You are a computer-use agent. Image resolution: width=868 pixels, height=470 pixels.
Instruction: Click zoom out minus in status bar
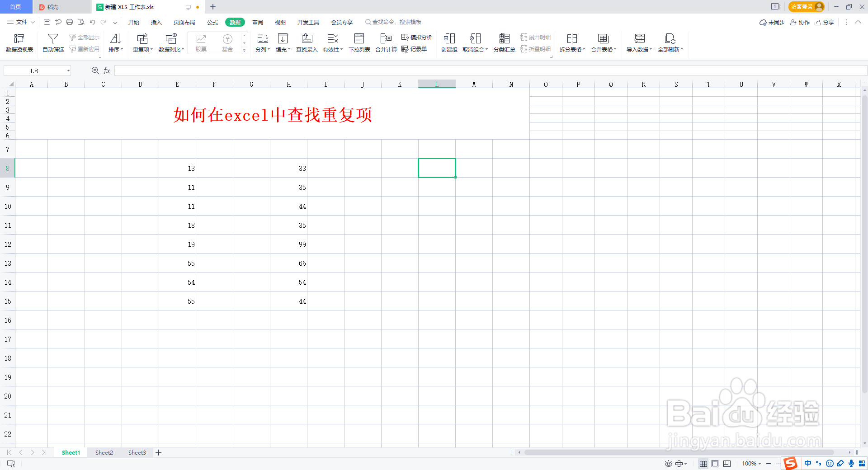769,464
